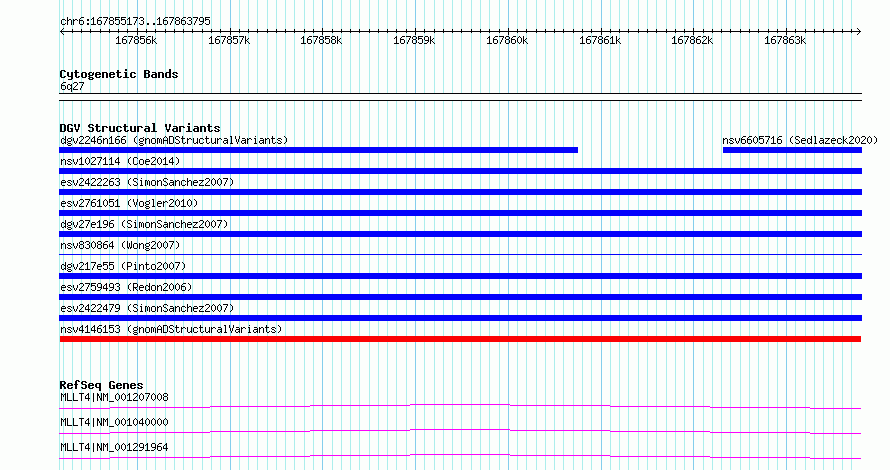
Task: Open variant esv2761051 (Vogler2010)
Action: point(129,203)
